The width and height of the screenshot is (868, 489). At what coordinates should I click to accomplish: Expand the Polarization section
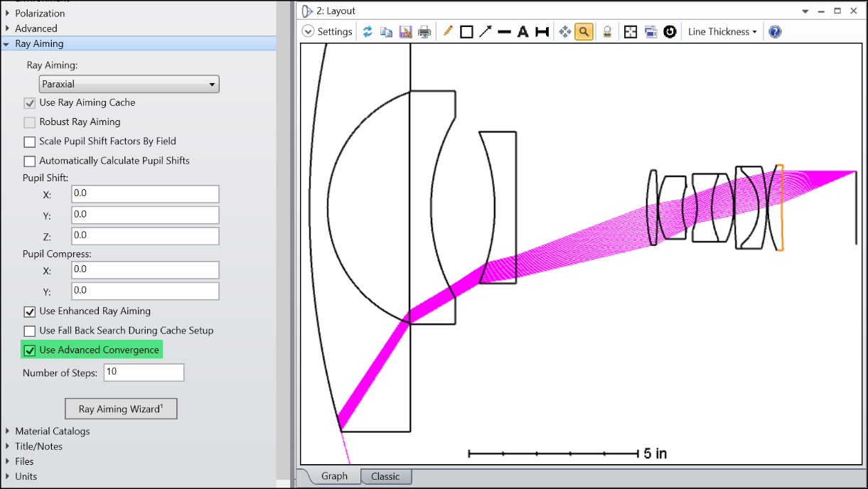tap(7, 13)
